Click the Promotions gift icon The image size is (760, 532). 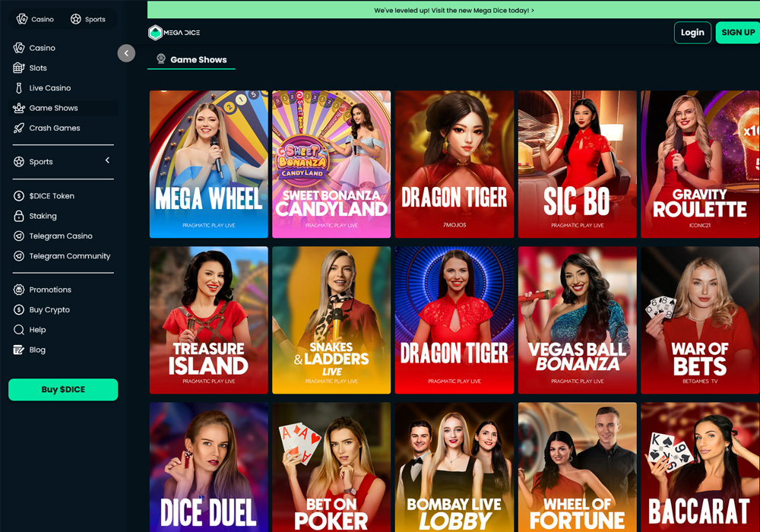tap(19, 290)
